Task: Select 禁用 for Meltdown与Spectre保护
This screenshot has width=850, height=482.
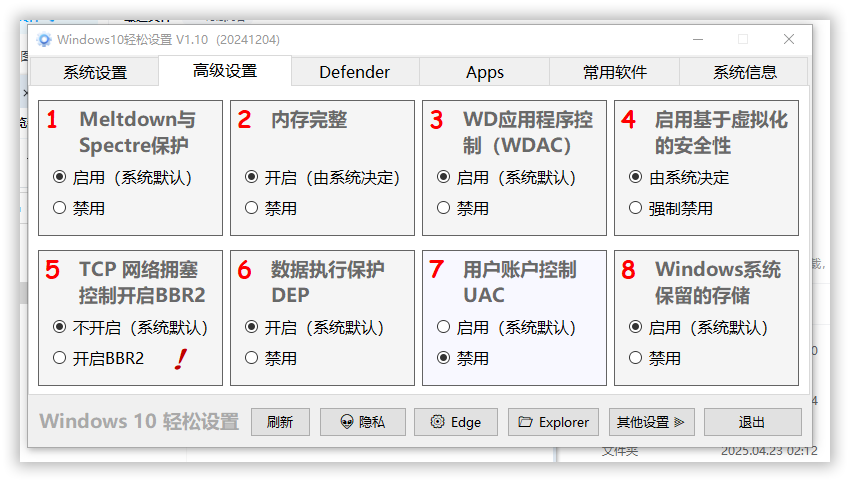Action: [x=79, y=208]
